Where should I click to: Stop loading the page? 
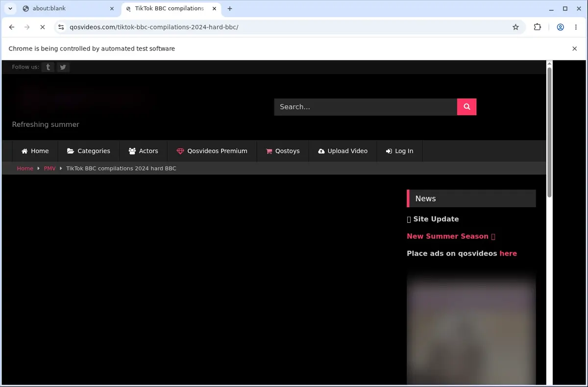42,27
